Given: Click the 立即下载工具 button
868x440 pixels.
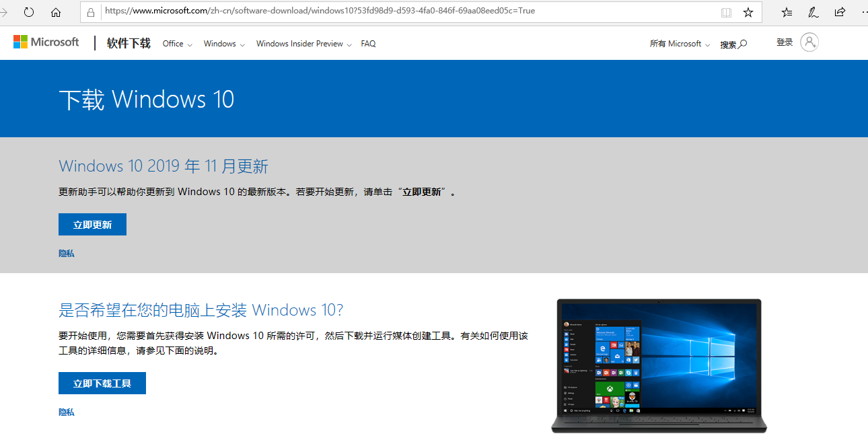Looking at the screenshot, I should coord(102,383).
